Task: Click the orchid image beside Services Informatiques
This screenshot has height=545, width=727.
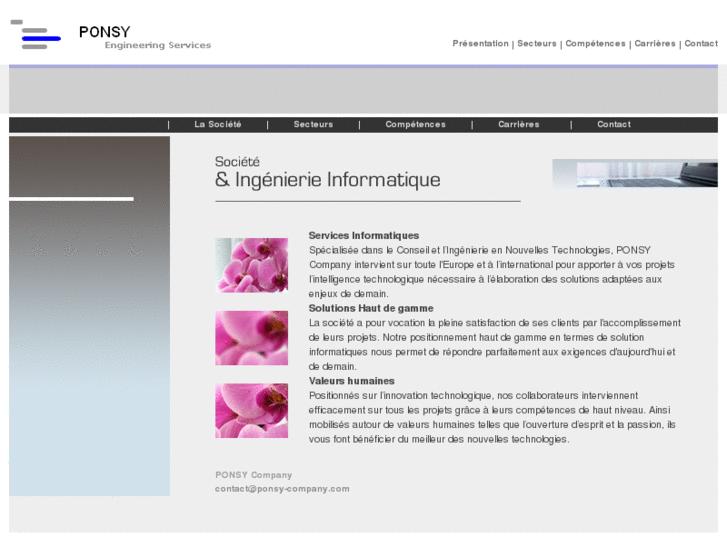Action: 251,265
